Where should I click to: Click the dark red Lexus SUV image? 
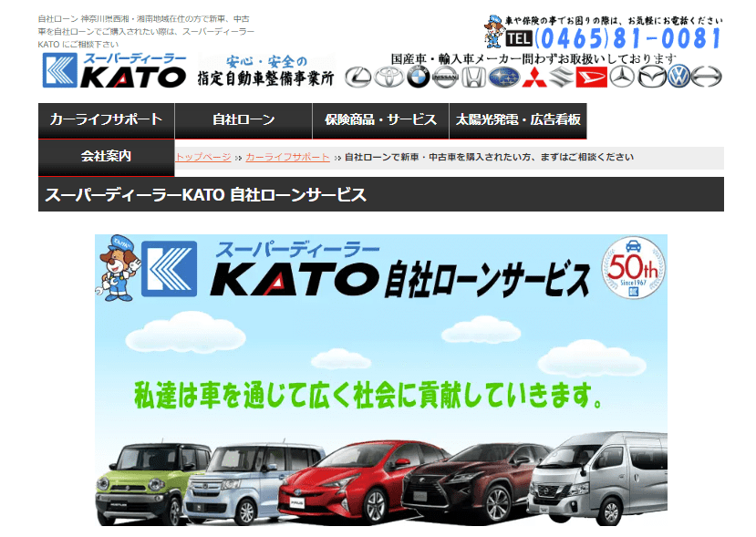point(475,483)
